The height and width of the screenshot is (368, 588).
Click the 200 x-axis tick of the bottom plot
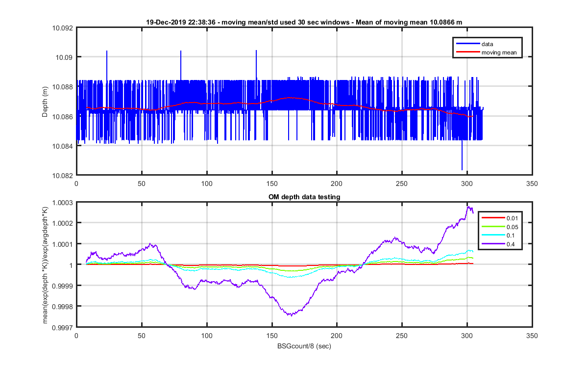tap(337, 336)
